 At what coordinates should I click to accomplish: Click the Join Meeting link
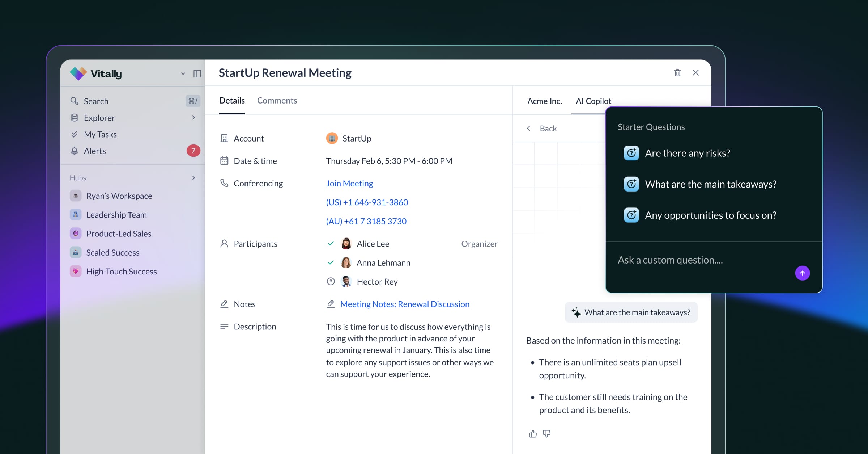coord(349,184)
